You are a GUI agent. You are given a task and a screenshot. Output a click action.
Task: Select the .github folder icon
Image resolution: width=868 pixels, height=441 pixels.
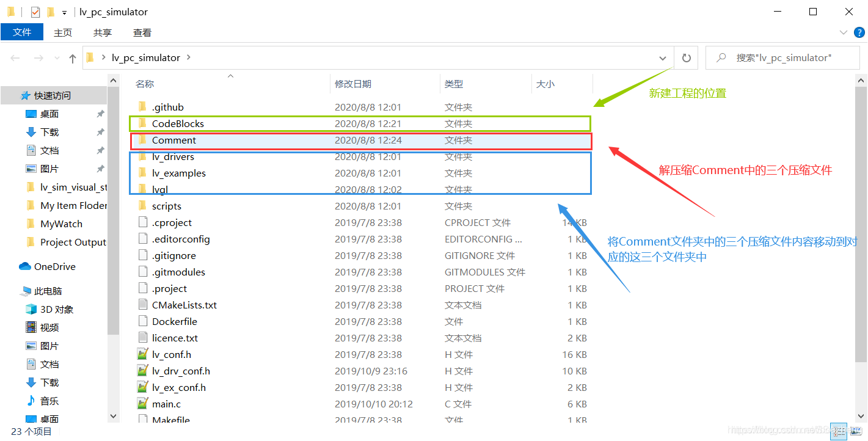pyautogui.click(x=142, y=107)
